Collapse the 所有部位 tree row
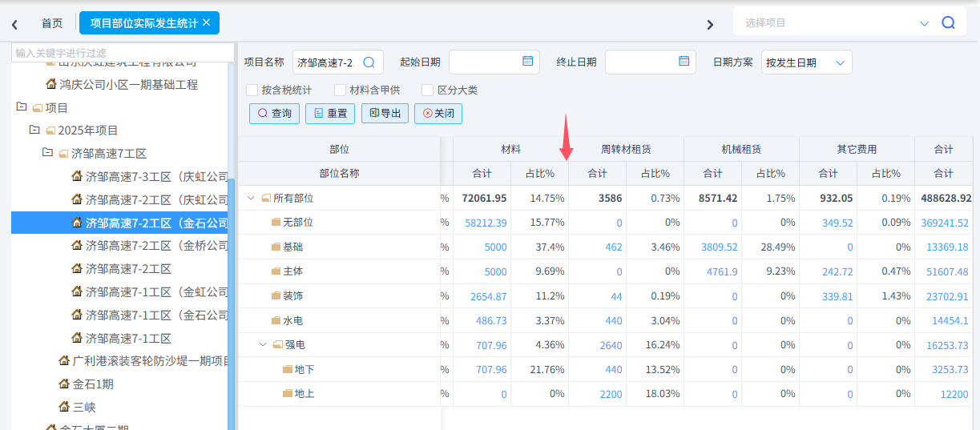 point(252,198)
